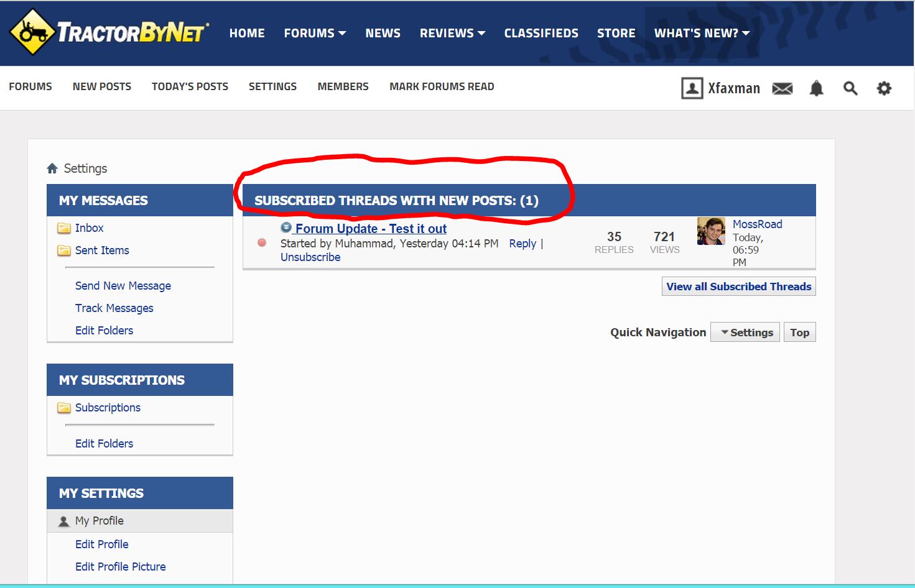Open notifications bell icon
The image size is (915, 588).
click(x=816, y=89)
